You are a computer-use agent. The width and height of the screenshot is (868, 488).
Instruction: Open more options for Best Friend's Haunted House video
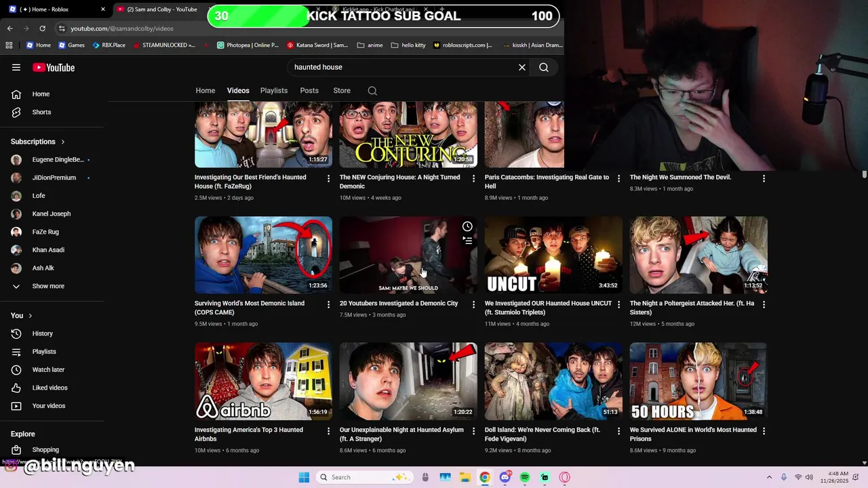coord(329,178)
